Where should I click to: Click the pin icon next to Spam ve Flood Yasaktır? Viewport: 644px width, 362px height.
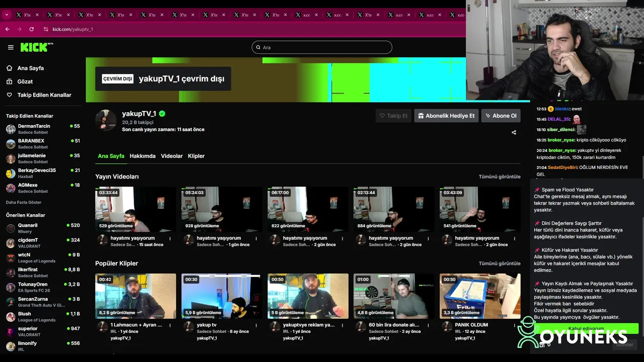point(537,190)
